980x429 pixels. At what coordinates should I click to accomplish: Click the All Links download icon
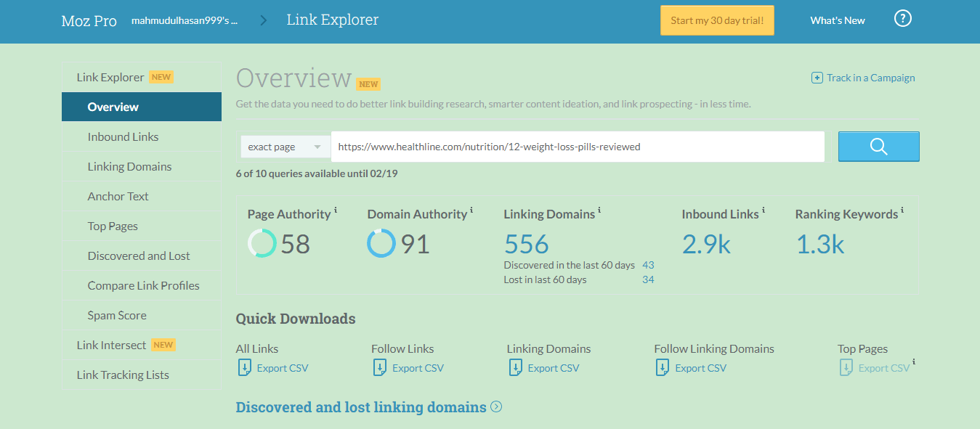244,368
